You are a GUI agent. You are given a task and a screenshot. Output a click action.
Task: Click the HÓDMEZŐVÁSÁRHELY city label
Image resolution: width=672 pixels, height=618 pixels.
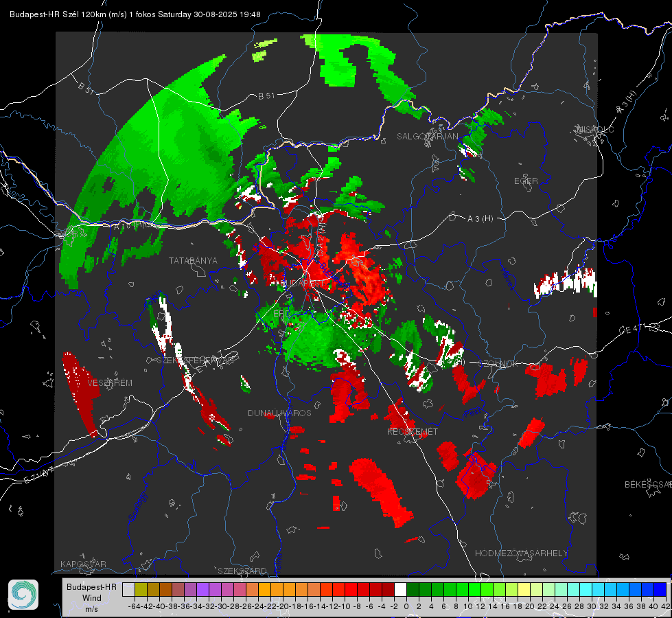(522, 553)
